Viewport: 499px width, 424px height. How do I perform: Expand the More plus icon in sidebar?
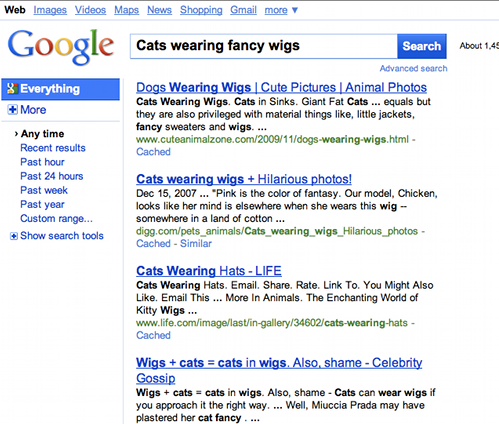tap(12, 110)
